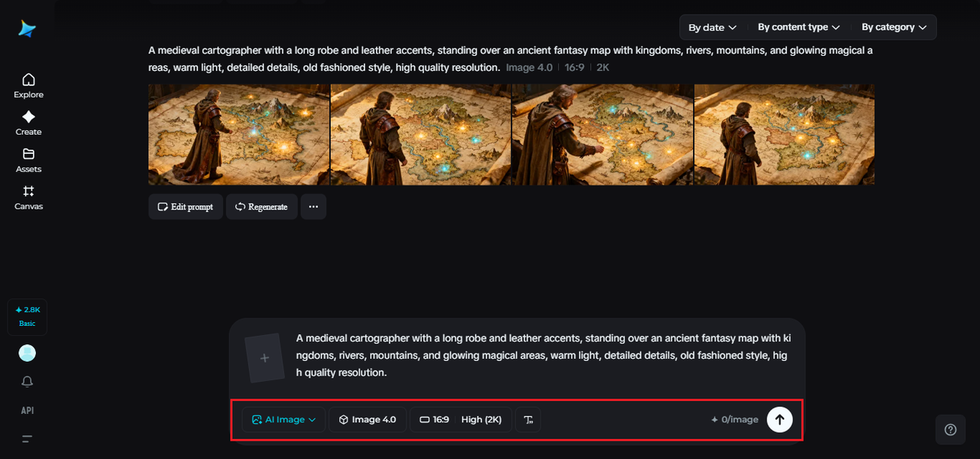Open the Create section

tap(28, 122)
